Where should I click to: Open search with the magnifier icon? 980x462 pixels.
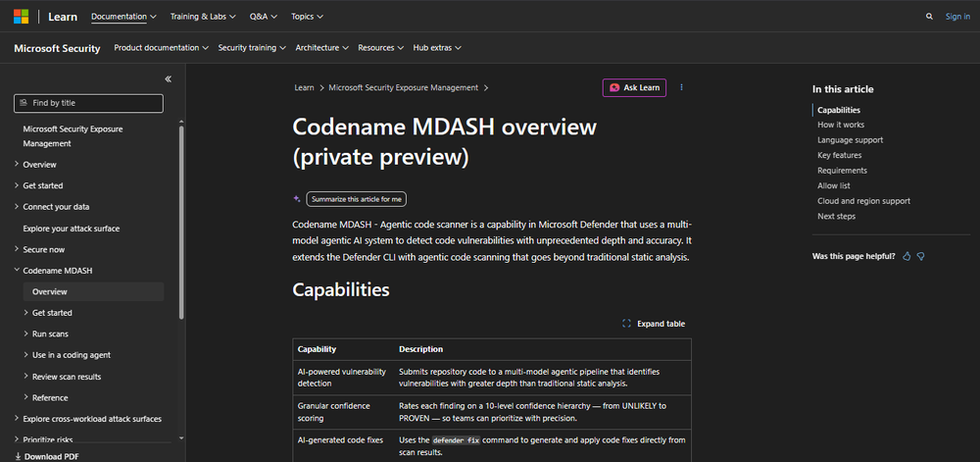click(x=929, y=17)
